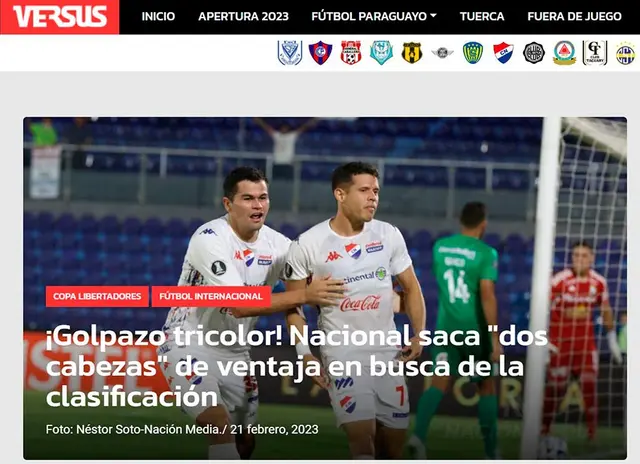This screenshot has width=640, height=464.
Task: Open the Tuerca menu section
Action: tap(482, 16)
